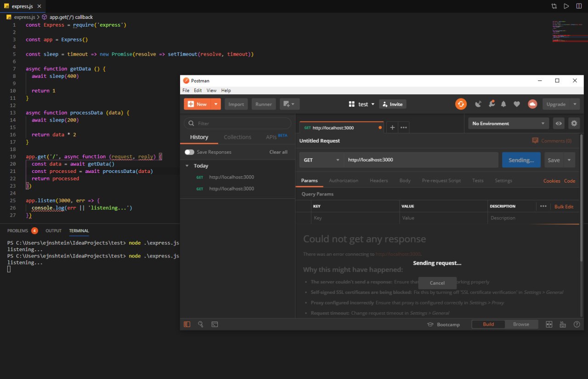Switch to Browse mode
The image size is (588, 379).
click(521, 324)
